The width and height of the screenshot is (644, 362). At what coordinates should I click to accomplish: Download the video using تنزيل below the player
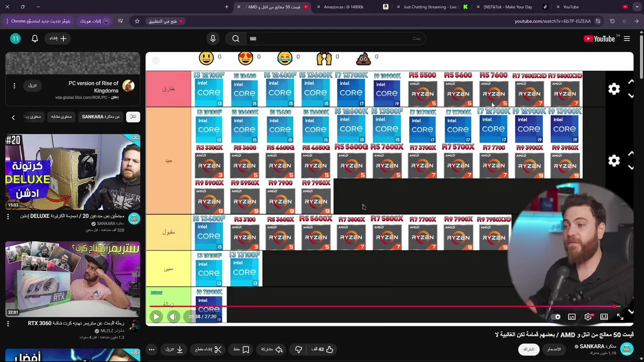[x=174, y=349]
